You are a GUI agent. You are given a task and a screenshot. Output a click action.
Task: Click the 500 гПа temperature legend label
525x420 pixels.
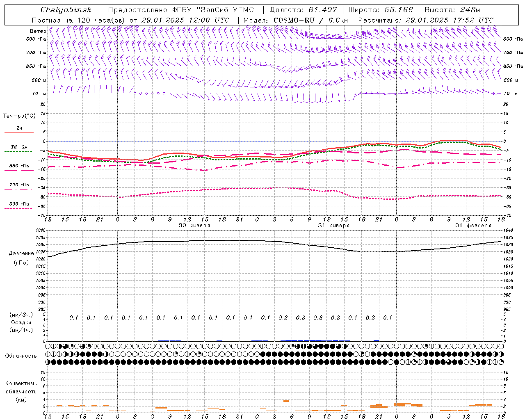(19, 204)
